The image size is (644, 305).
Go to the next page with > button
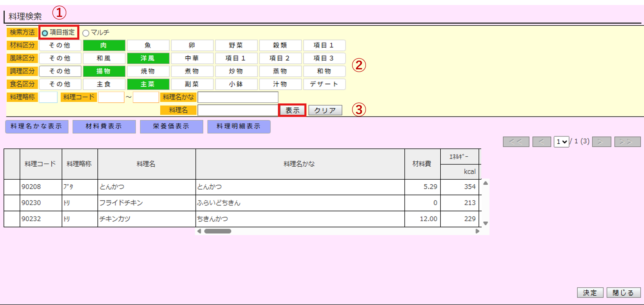(601, 142)
